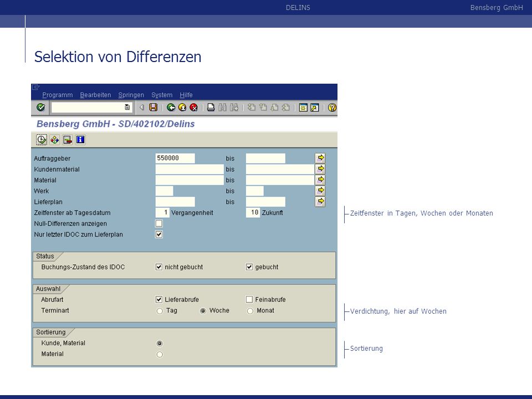532x399 pixels.
Task: Click the Delete selection rows icon
Action: [68, 140]
